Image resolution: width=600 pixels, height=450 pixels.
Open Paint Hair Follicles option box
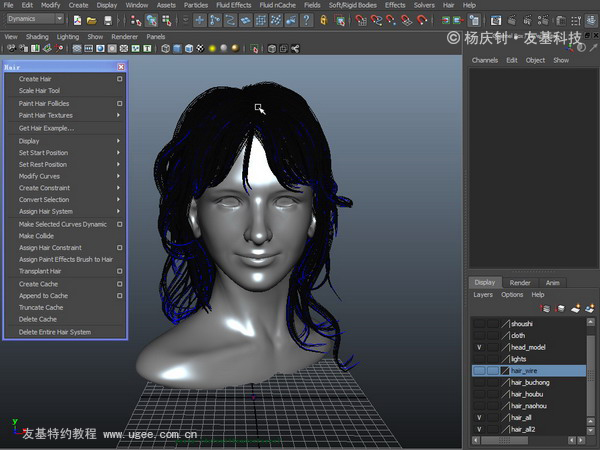119,103
